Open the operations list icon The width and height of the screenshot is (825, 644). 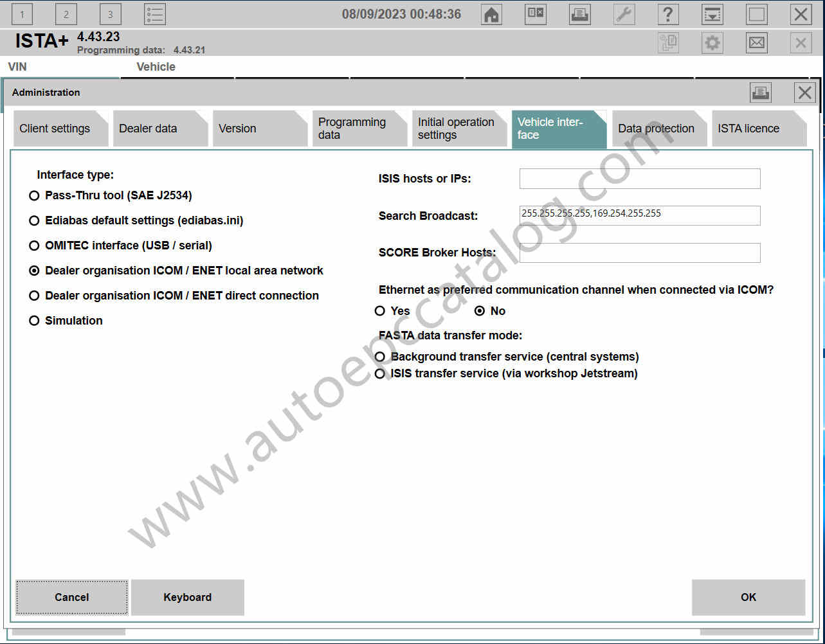tap(155, 14)
